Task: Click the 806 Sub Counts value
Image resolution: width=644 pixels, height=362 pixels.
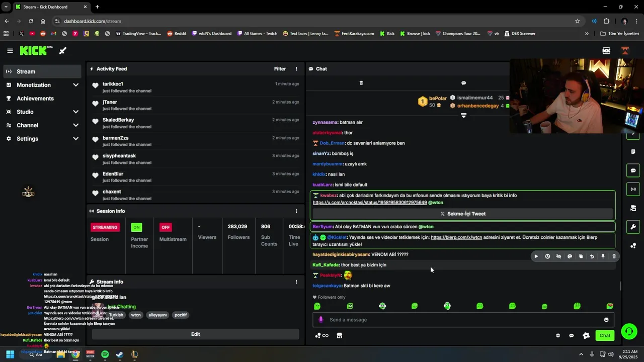Action: [x=266, y=227]
